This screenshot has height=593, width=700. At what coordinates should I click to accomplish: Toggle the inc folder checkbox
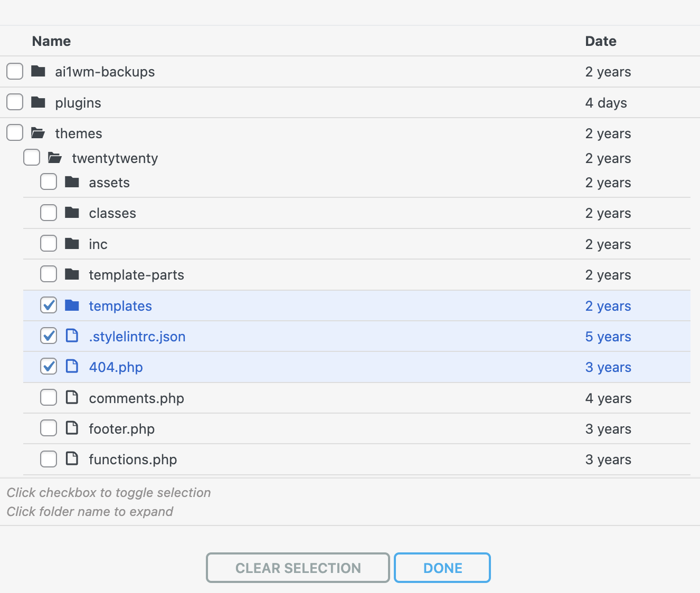(x=49, y=244)
